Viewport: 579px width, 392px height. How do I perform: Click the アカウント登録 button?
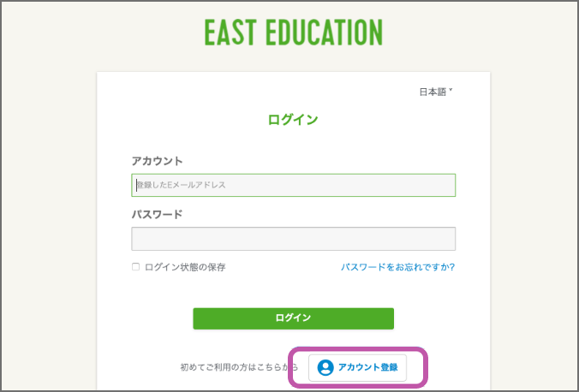click(x=357, y=368)
